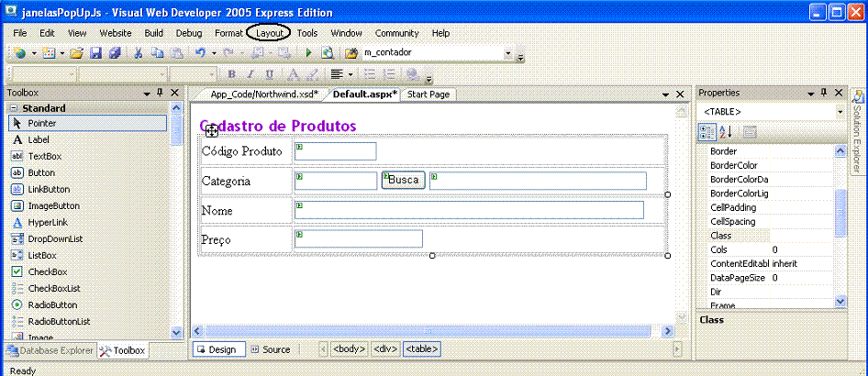868x376 pixels.
Task: Open dropdown arrow next to New Web Site
Action: coord(33,53)
